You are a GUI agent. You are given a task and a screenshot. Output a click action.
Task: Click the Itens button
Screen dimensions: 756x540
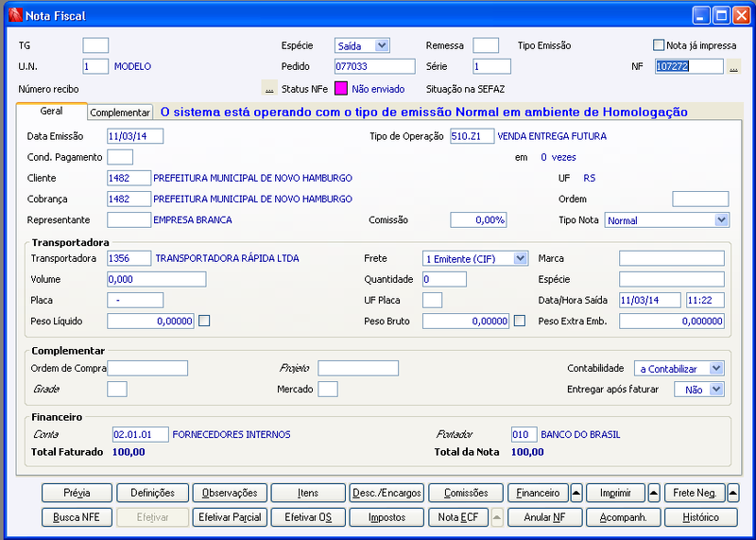[x=308, y=493]
